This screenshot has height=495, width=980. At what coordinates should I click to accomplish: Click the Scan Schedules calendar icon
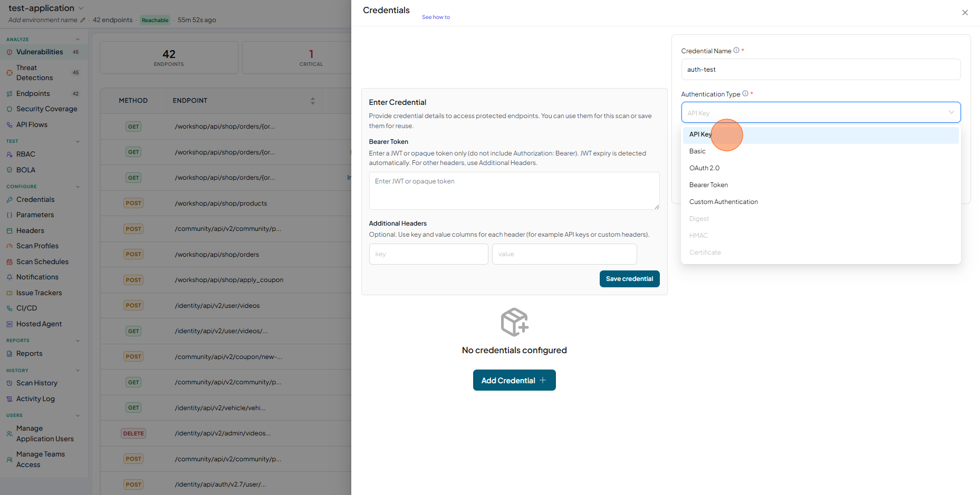coord(9,262)
